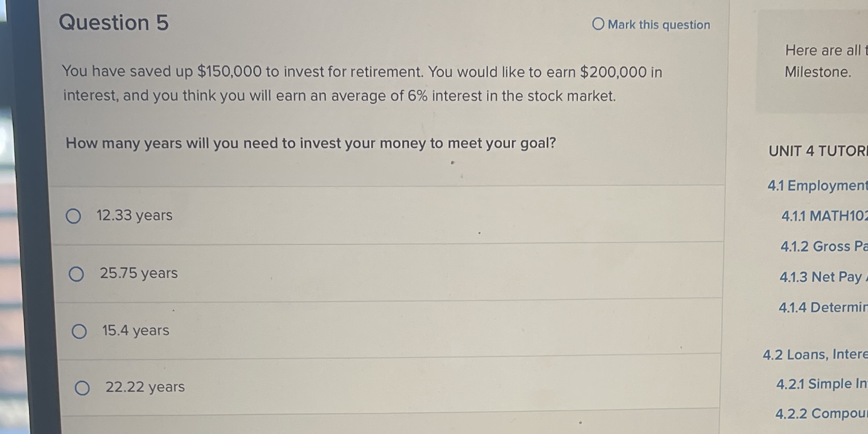Mark this question for review

click(x=650, y=25)
